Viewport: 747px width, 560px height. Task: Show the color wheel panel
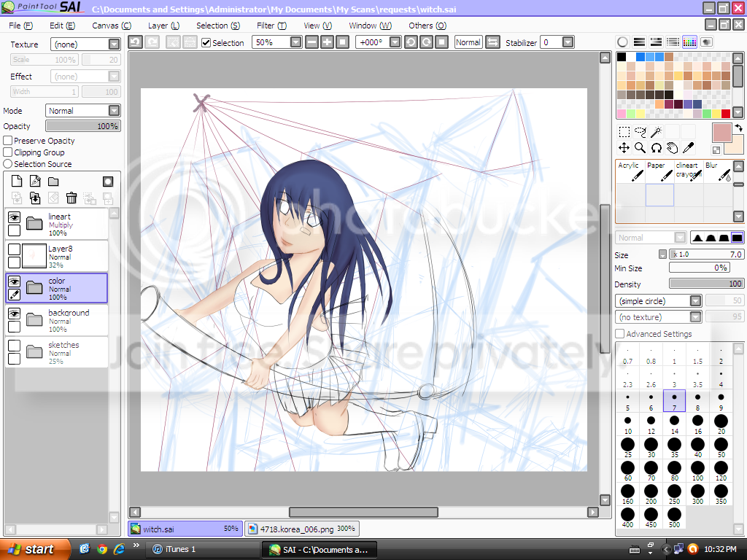(x=622, y=42)
